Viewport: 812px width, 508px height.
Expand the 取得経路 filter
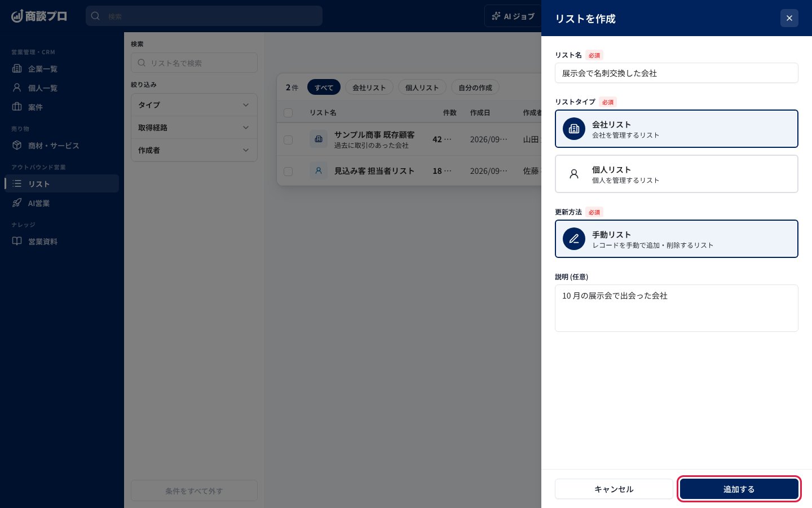click(194, 128)
